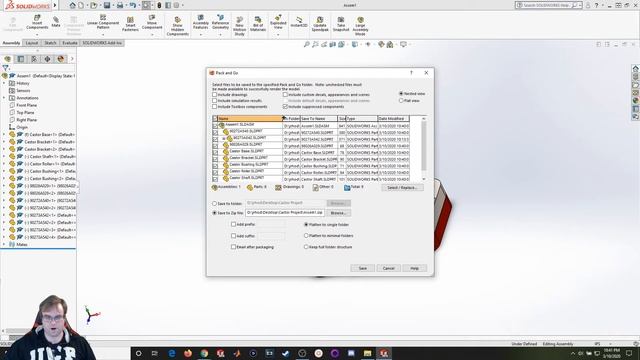
Task: Open the DimXpertManager tab icon
Action: point(47,59)
